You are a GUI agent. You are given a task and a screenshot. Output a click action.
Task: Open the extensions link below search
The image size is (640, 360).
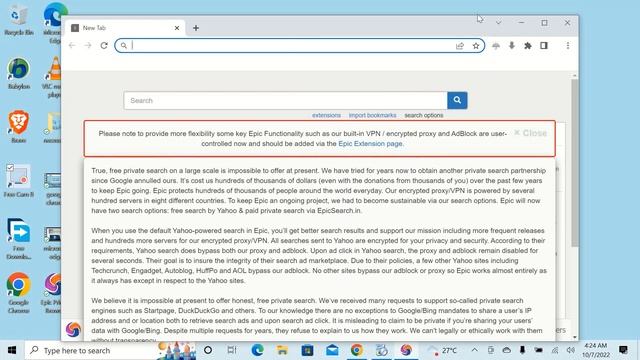tap(326, 116)
